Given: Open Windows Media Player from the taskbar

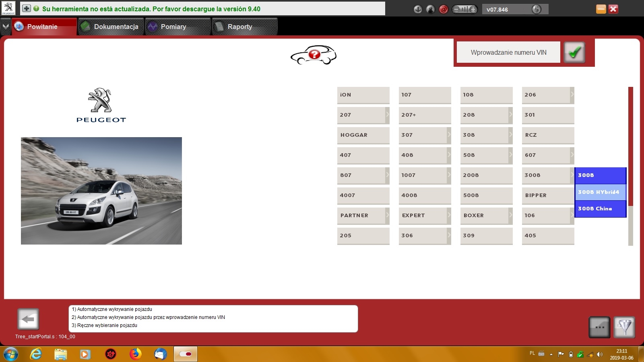Looking at the screenshot, I should click(85, 354).
